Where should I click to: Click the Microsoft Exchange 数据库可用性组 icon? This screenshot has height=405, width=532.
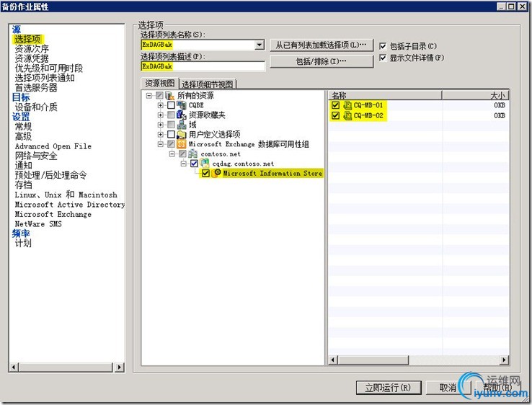pos(182,144)
